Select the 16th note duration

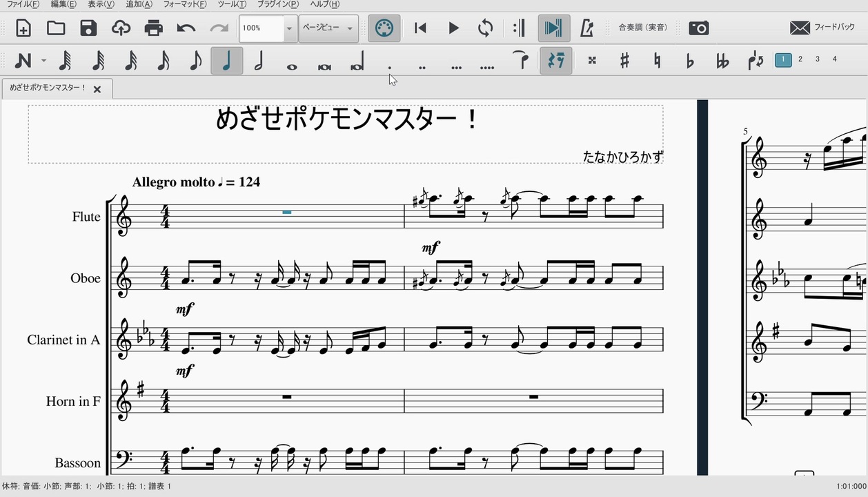point(163,61)
